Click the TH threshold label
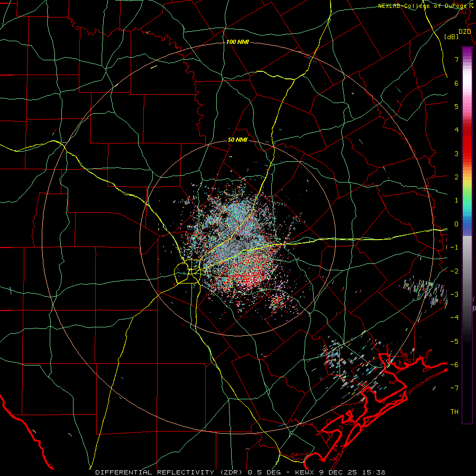The height and width of the screenshot is (476, 476). (x=454, y=412)
